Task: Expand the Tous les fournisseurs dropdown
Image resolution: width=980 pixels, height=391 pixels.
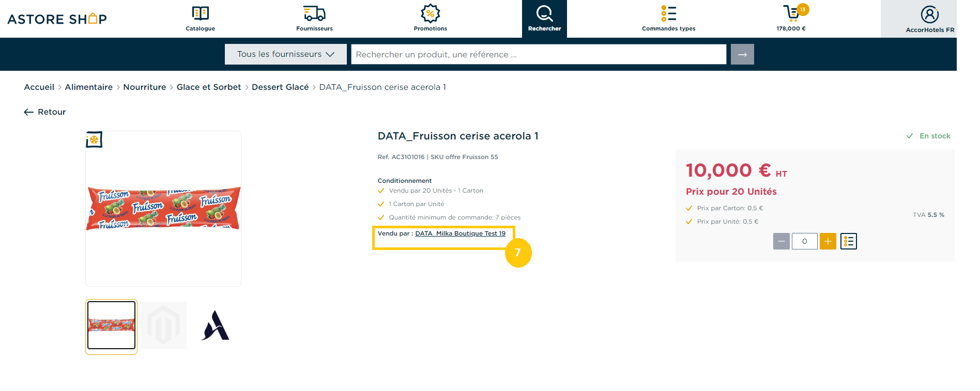Action: 286,54
